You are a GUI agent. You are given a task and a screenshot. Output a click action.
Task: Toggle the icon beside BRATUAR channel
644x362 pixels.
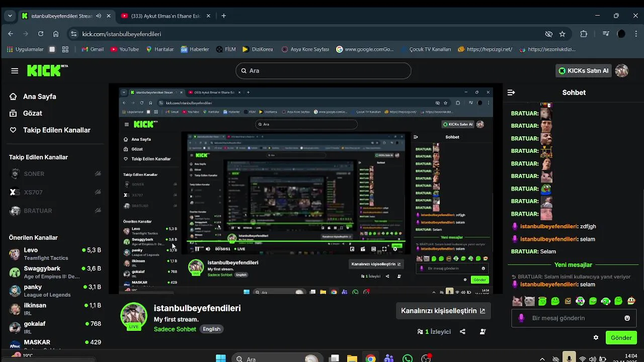tap(98, 211)
